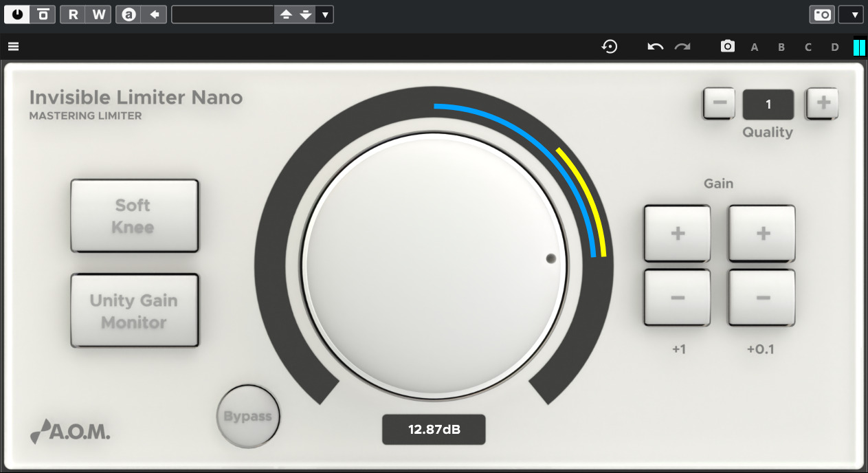Decrease gain by 0.1 with the minus button

[762, 298]
